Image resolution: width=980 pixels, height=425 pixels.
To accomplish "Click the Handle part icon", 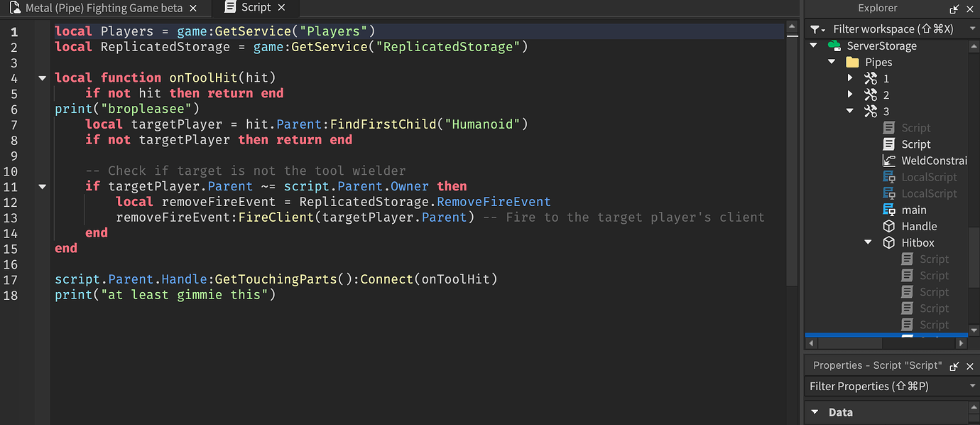I will (x=888, y=226).
